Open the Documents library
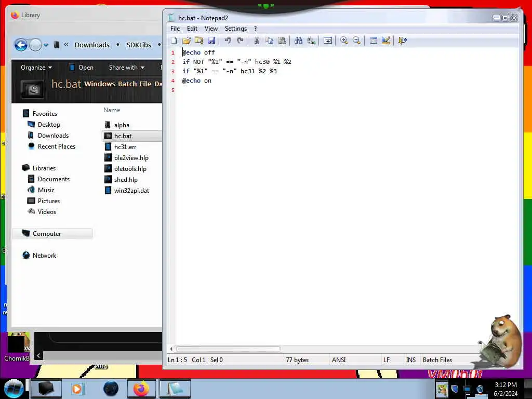532x399 pixels. coord(54,179)
